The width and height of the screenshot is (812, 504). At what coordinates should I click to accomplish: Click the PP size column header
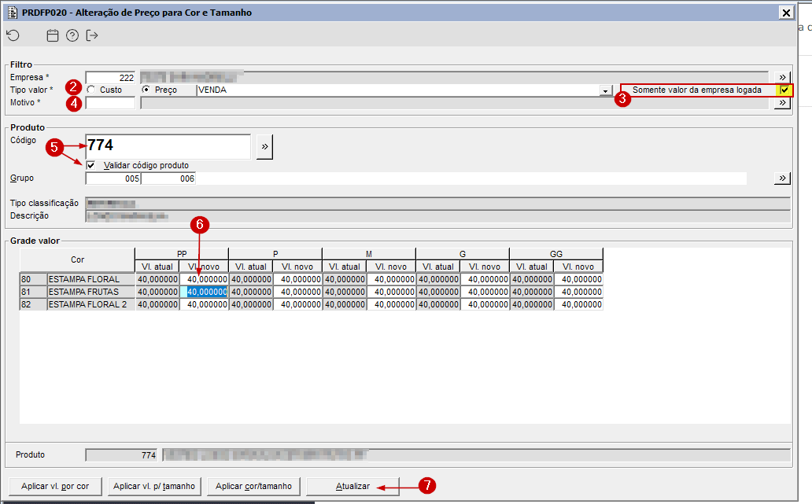[182, 253]
